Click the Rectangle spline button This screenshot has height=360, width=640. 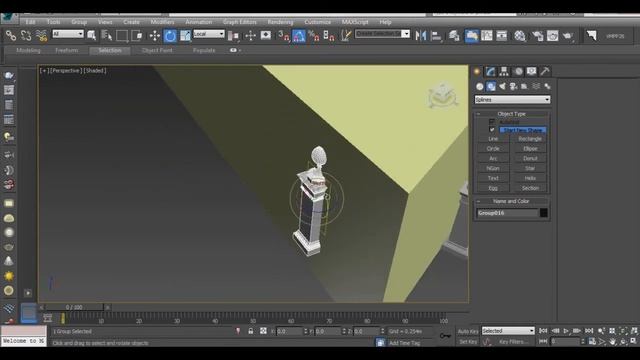coord(530,139)
